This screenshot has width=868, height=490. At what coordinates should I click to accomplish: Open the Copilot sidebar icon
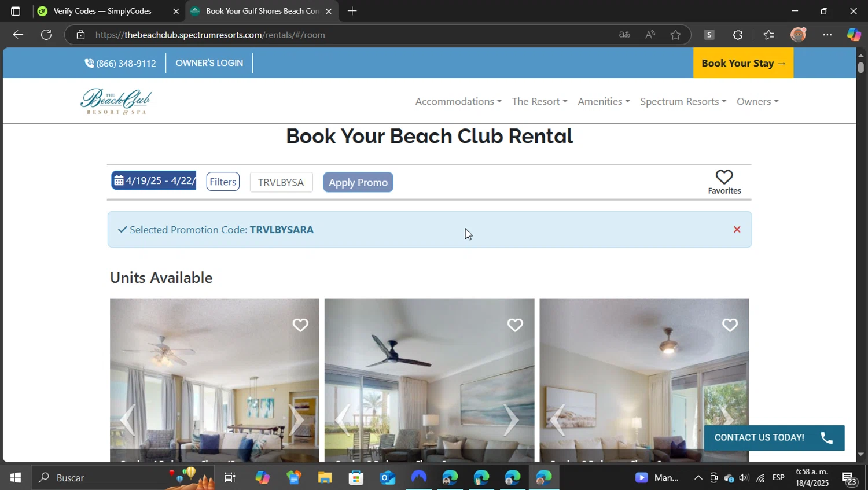tap(854, 35)
